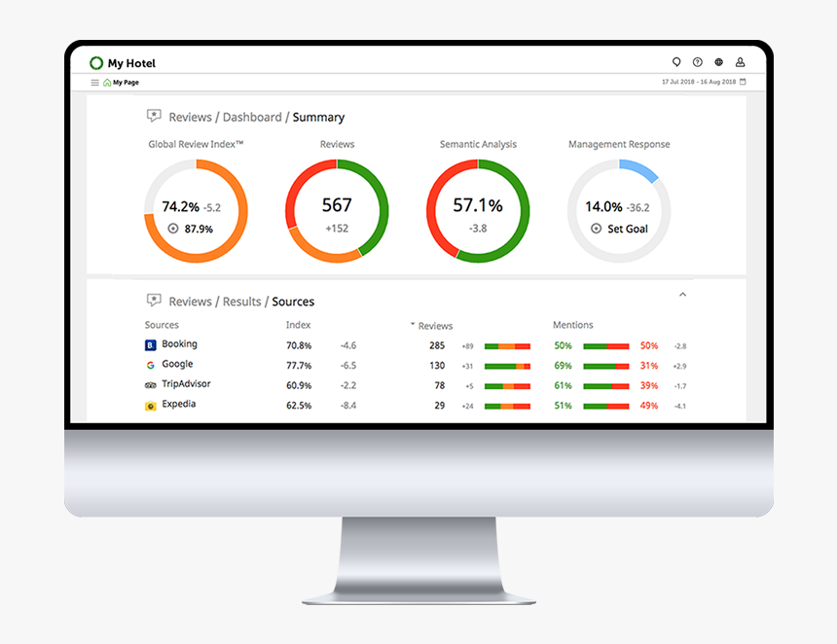Click the Expedia mentions sentiment bar

606,406
